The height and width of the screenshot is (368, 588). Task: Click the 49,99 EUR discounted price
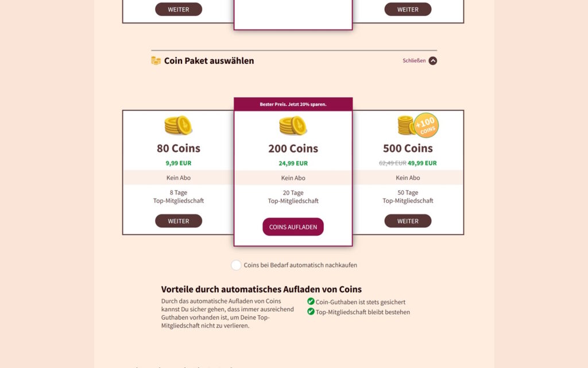[422, 163]
